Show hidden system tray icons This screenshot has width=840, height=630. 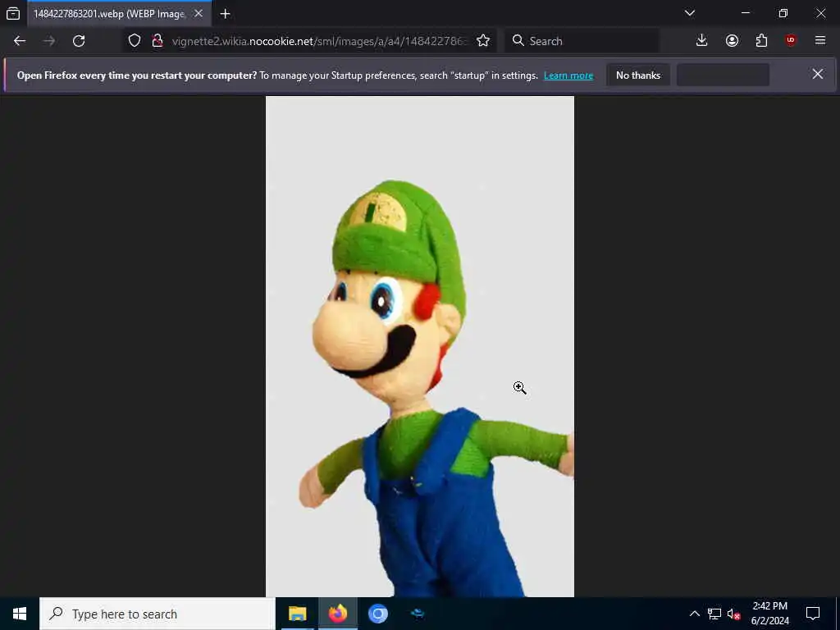click(694, 614)
